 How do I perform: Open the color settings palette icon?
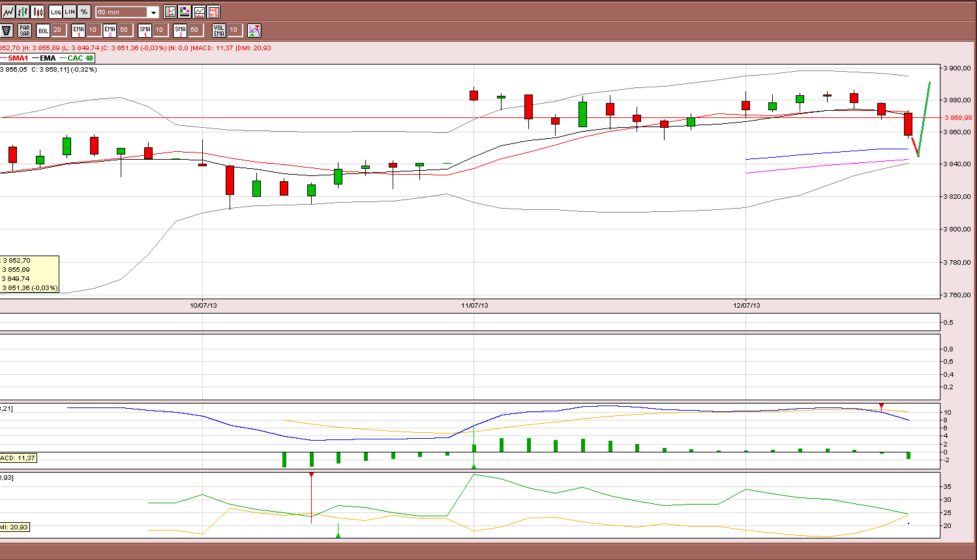pyautogui.click(x=185, y=12)
